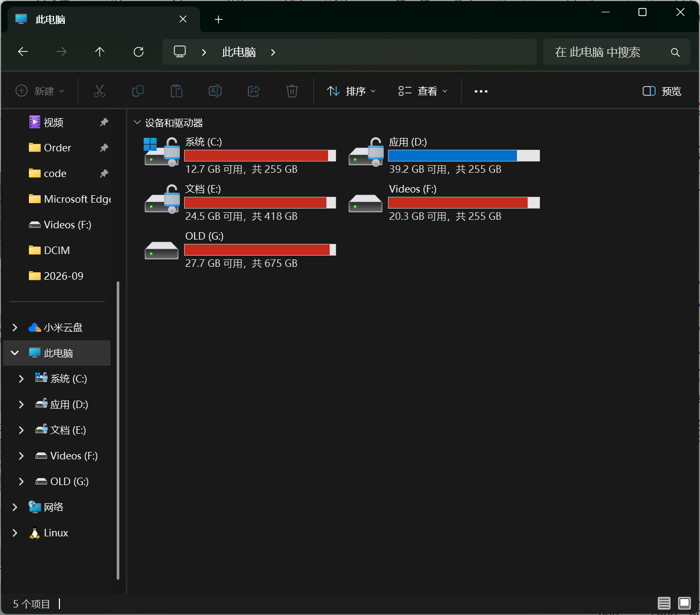Open the chevron after 此电脑 in breadcrumb
Screen dimensions: 700x615
pos(273,52)
